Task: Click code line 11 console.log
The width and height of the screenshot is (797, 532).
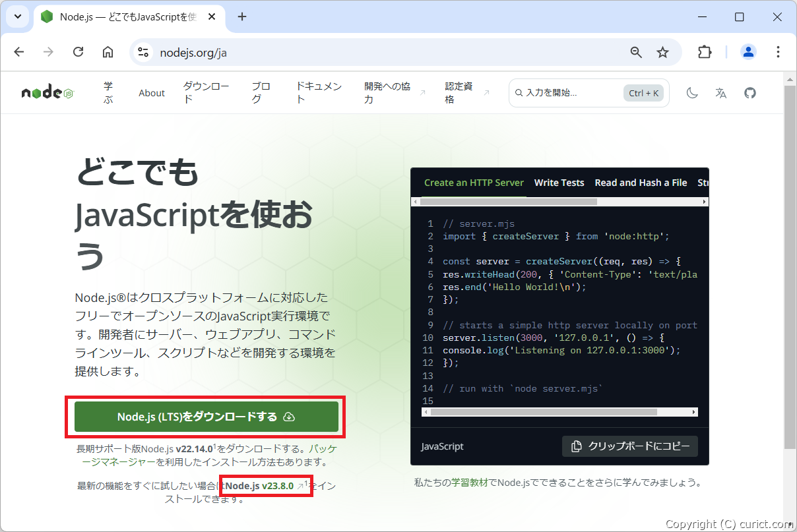Action: point(561,350)
